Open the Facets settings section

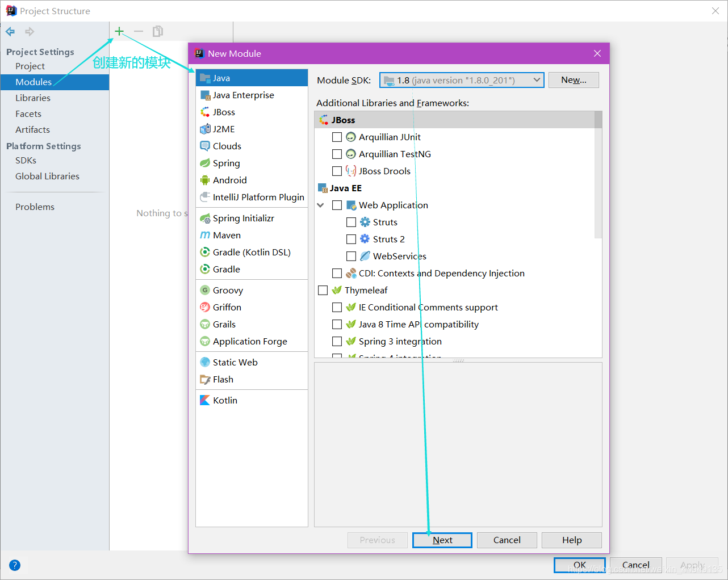click(28, 114)
